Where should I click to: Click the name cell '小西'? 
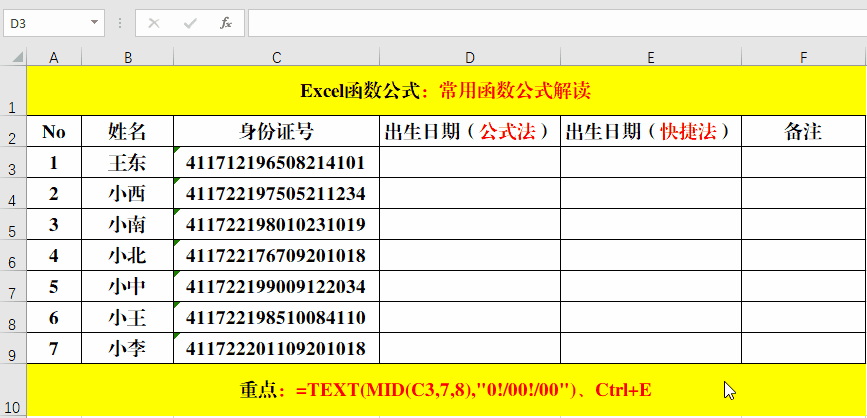tap(128, 193)
